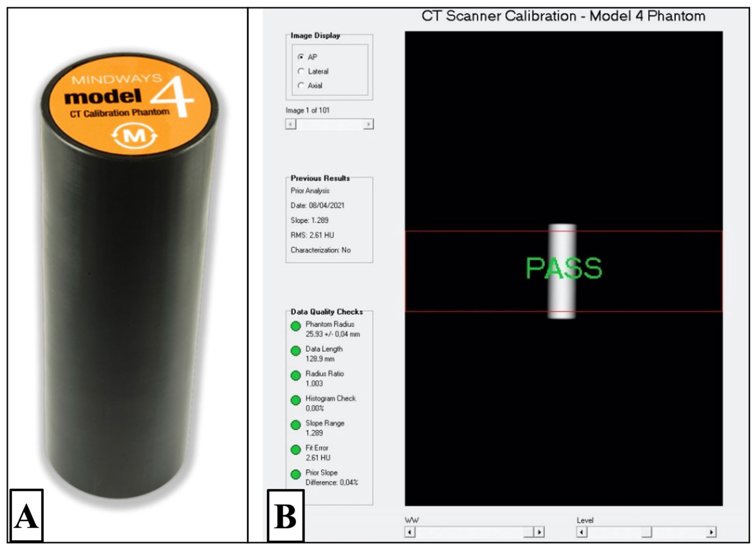
Task: Select the AP radio button
Action: (x=301, y=57)
